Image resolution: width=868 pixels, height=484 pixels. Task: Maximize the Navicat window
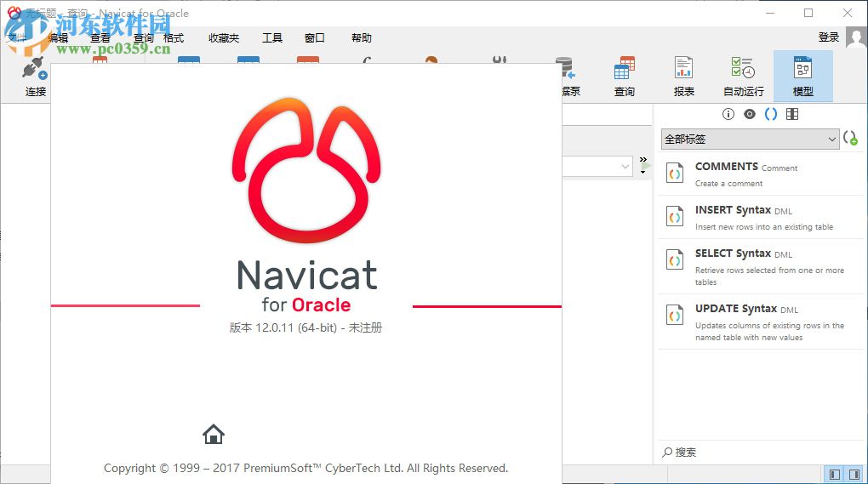[808, 13]
